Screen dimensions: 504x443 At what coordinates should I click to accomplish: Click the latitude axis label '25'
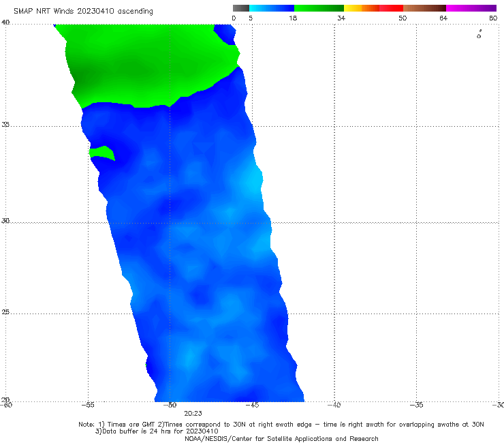tap(5, 311)
